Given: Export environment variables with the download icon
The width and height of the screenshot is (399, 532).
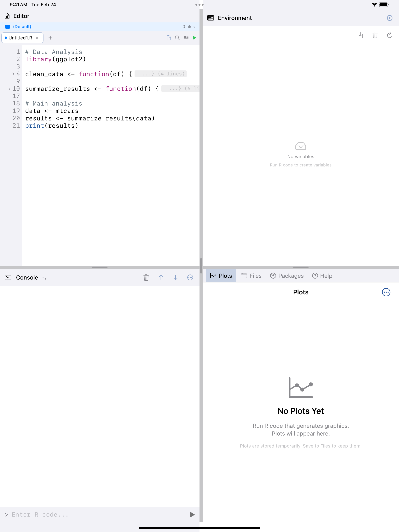Looking at the screenshot, I should pyautogui.click(x=361, y=35).
